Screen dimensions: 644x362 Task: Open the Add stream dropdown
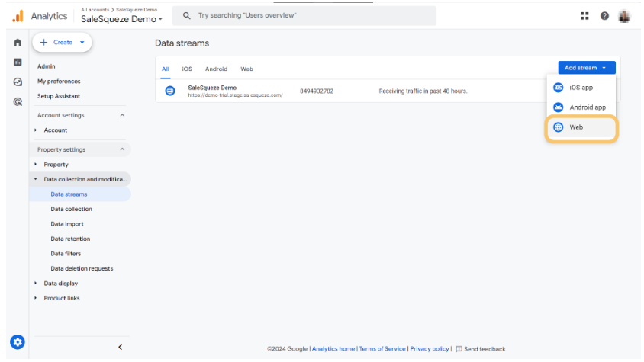[587, 68]
